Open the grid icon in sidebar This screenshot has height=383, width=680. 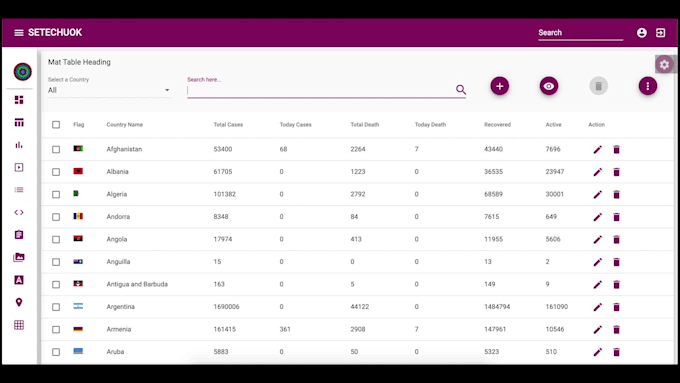pyautogui.click(x=19, y=325)
